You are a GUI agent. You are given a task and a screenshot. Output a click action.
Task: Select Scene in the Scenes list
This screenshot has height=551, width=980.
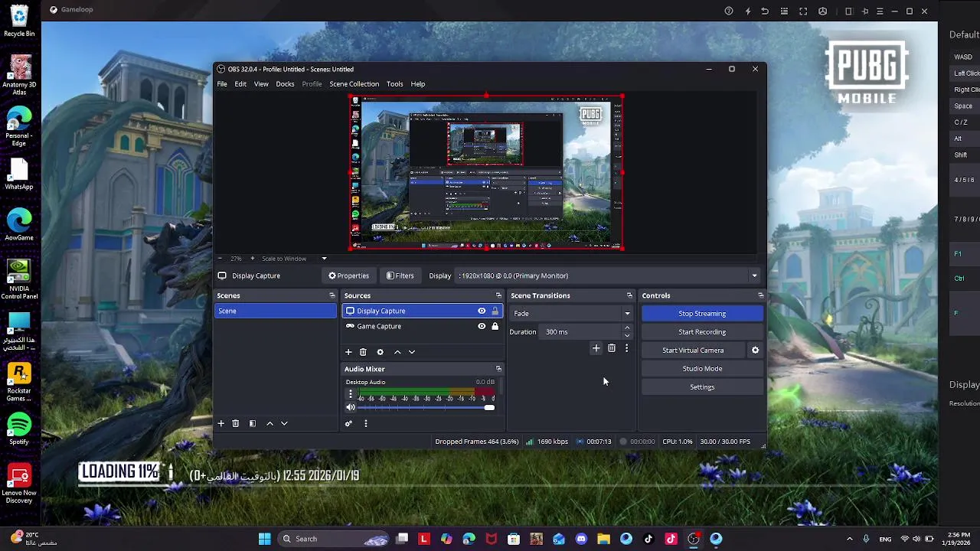pos(276,311)
